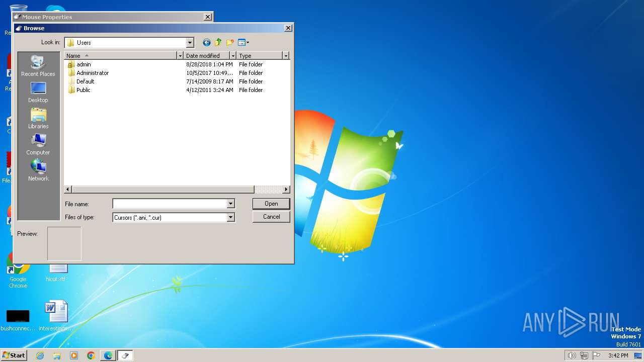Select Desktop in the places bar

[38, 92]
